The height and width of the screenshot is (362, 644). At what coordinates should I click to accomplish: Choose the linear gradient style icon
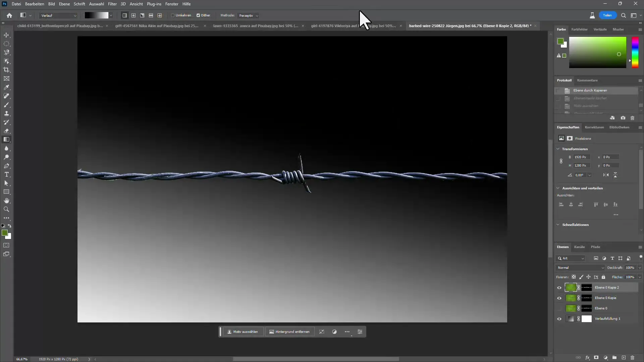click(125, 15)
